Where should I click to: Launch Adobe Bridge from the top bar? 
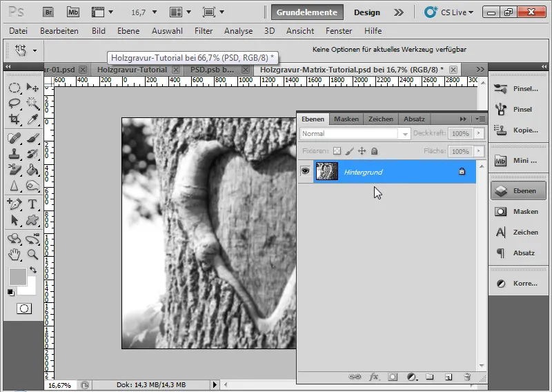coord(48,12)
